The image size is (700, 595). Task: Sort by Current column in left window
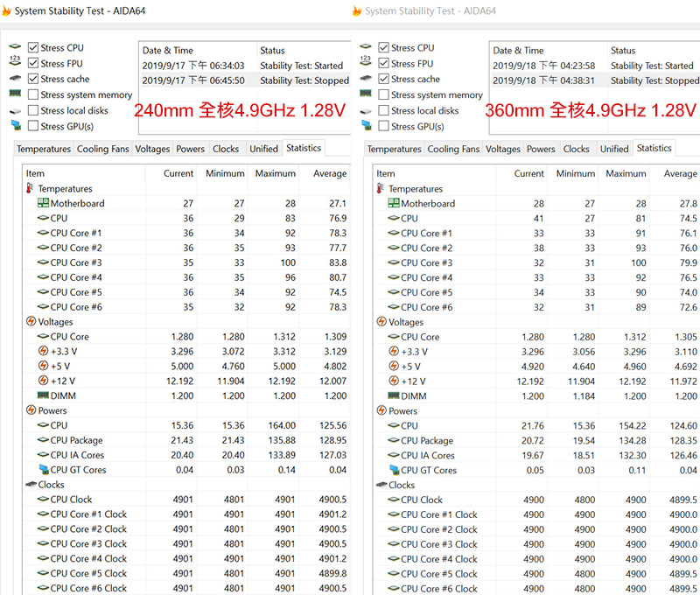(x=171, y=173)
